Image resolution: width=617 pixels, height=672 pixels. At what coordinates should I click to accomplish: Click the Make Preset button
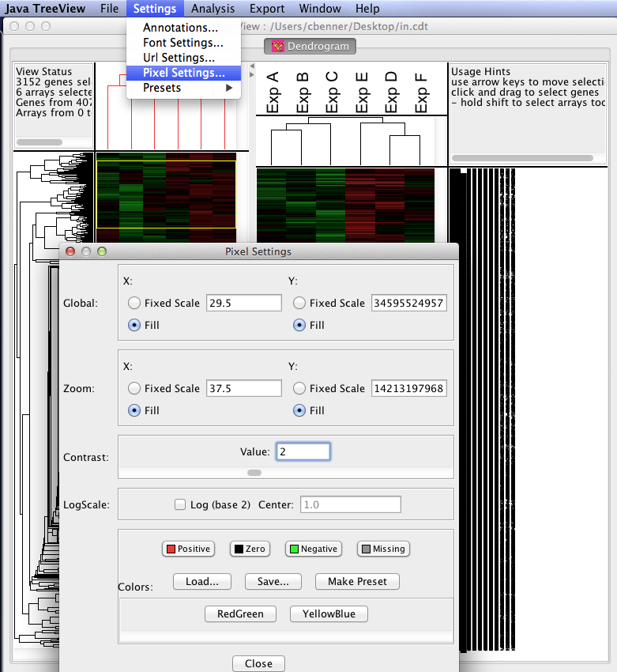[x=357, y=582]
